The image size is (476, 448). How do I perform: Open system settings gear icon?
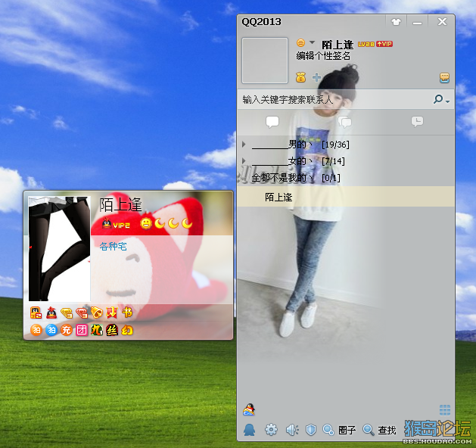pyautogui.click(x=271, y=430)
